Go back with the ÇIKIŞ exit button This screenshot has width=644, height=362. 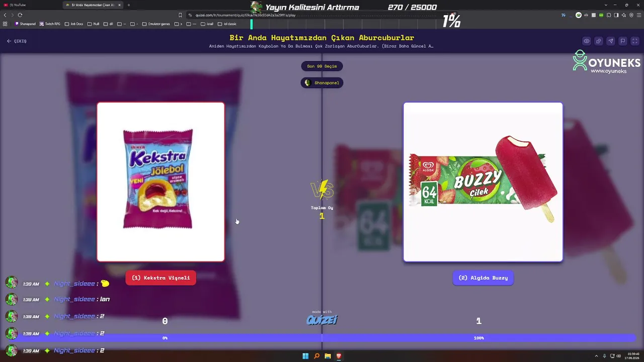click(17, 41)
